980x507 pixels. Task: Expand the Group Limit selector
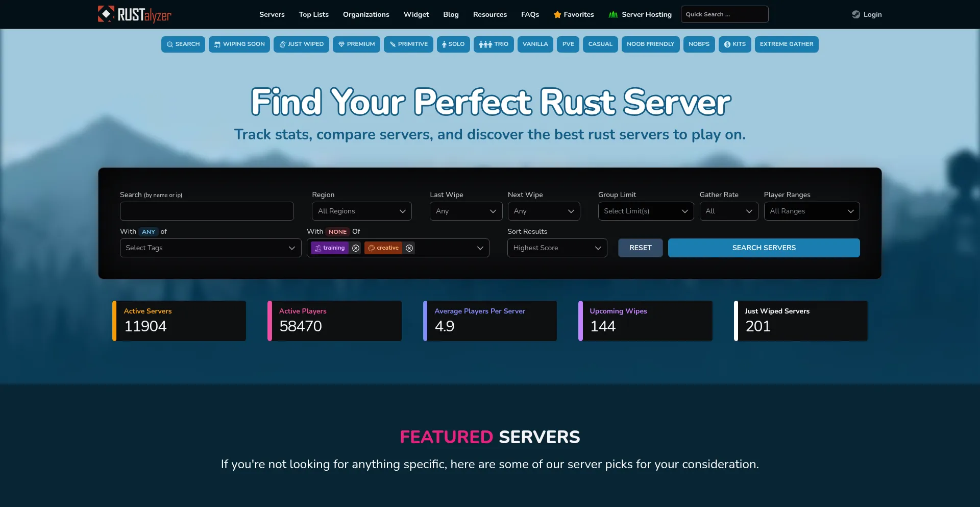[646, 211]
